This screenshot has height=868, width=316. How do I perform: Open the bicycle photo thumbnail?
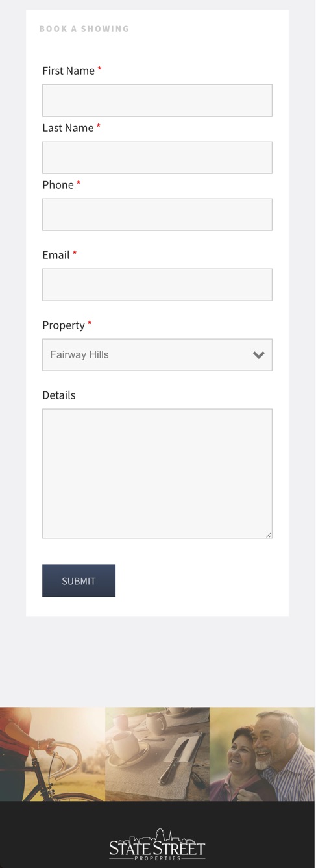[52, 754]
